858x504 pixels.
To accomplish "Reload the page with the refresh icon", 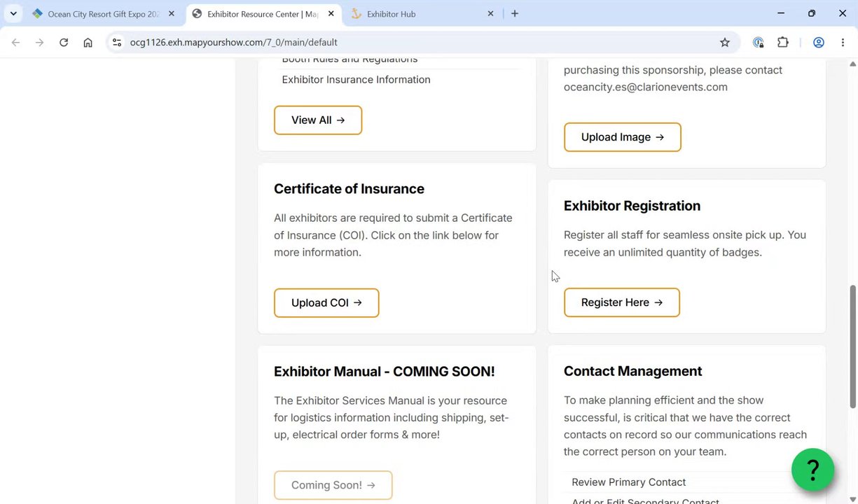I will coord(64,43).
